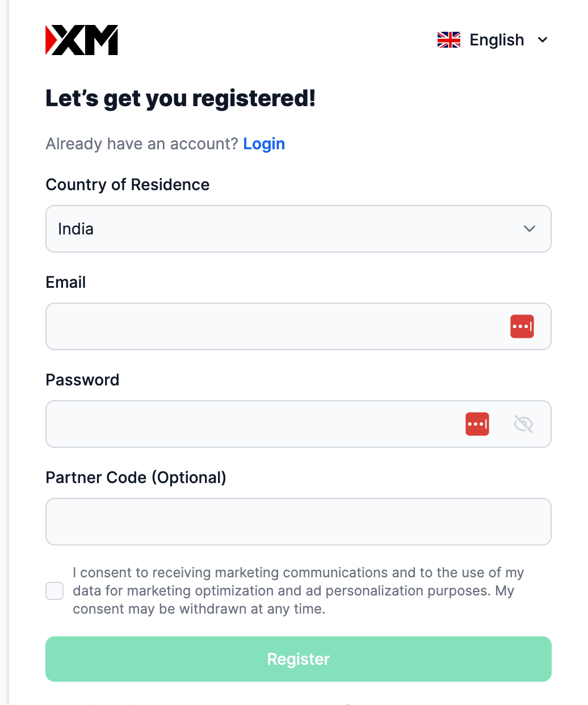This screenshot has width=588, height=705.
Task: Click the chevron arrow in the India dropdown
Action: point(530,229)
